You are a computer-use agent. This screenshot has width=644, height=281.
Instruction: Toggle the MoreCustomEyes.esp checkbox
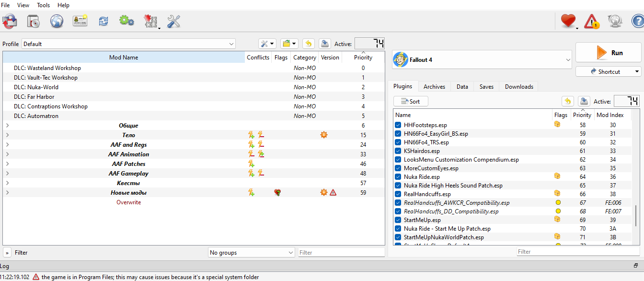(x=398, y=168)
